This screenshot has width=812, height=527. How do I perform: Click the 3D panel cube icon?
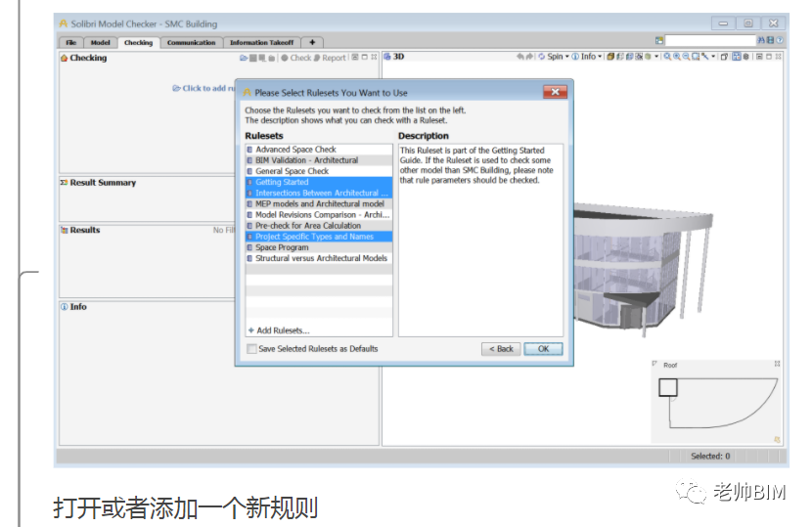click(x=386, y=57)
